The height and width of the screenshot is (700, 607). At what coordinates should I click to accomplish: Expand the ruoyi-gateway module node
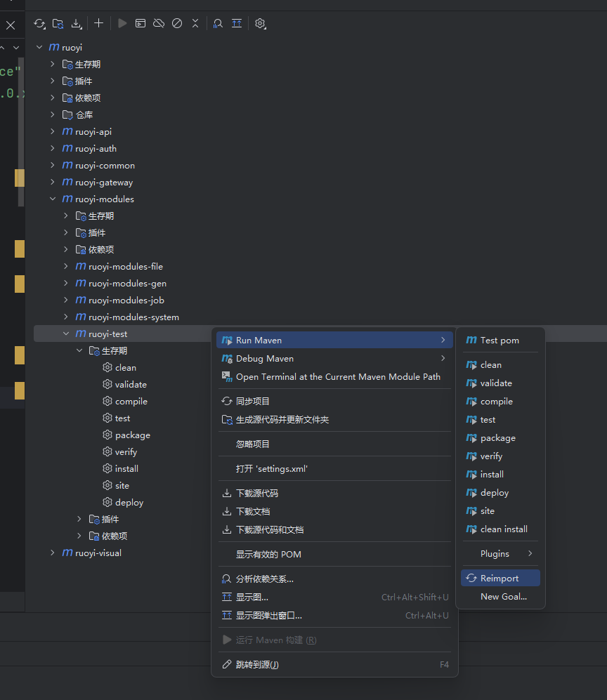(53, 183)
